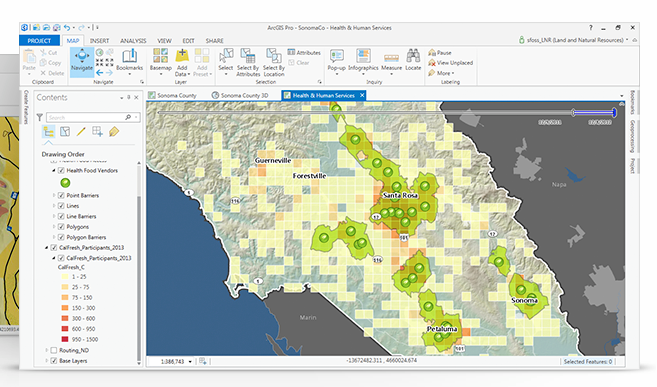Uncheck the Health Food Vendors layer

[x=61, y=170]
